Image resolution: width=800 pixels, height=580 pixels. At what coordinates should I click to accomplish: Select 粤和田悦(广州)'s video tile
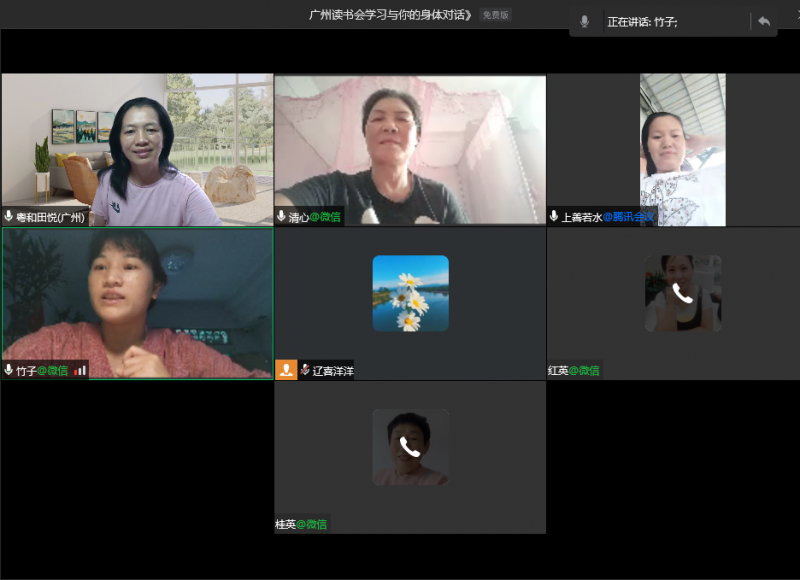pyautogui.click(x=137, y=150)
